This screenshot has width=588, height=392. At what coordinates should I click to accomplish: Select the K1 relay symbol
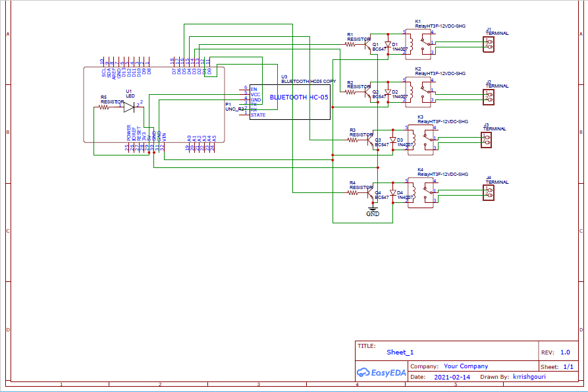tap(419, 42)
